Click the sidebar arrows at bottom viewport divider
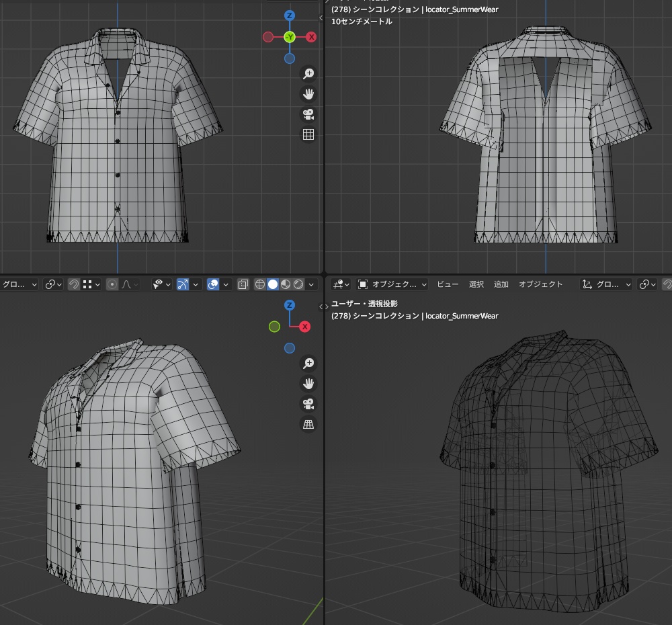The height and width of the screenshot is (625, 672). (324, 306)
